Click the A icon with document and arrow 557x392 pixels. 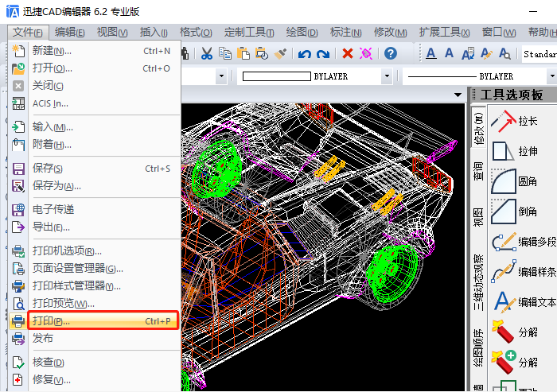(x=468, y=54)
